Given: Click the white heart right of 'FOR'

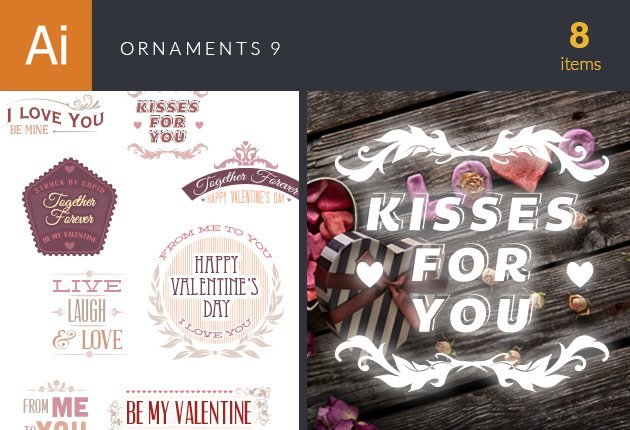Looking at the screenshot, I should 580,274.
